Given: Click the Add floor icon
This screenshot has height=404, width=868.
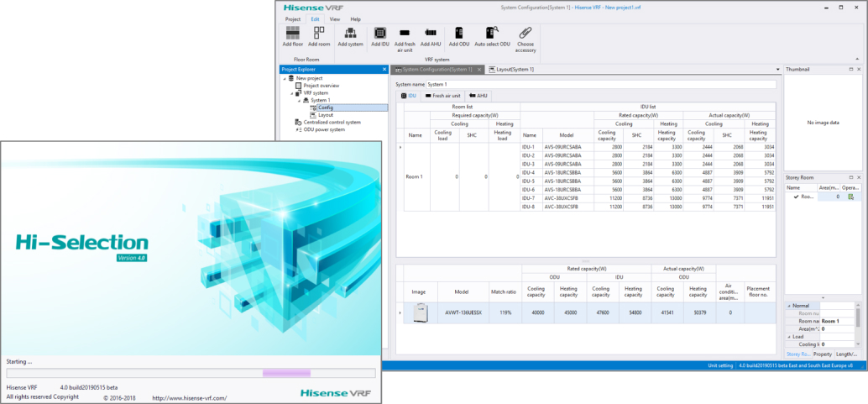Looking at the screenshot, I should pos(293,33).
